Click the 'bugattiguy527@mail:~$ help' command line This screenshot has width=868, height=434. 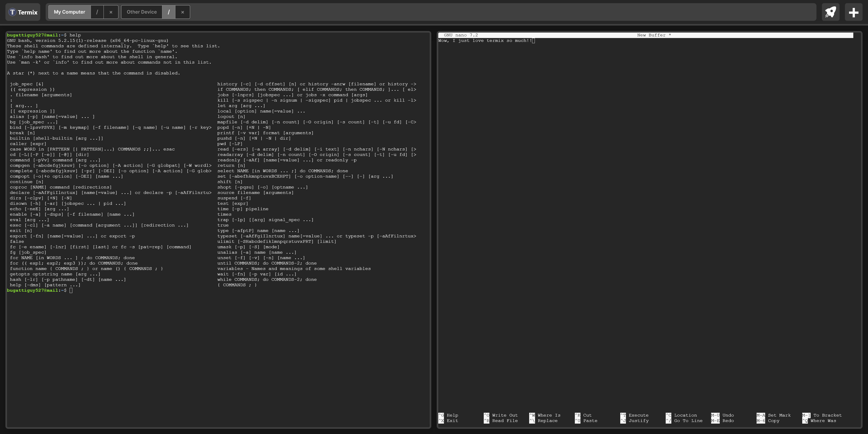(44, 35)
